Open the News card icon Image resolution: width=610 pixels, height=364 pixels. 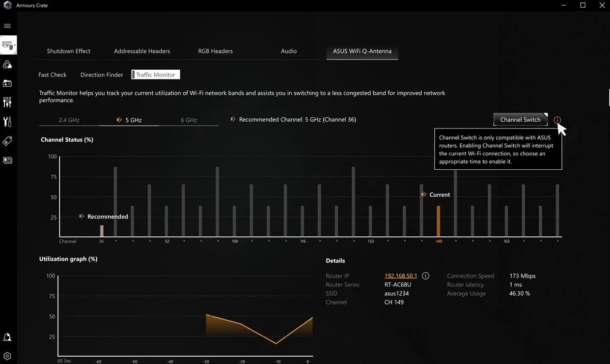tap(7, 160)
